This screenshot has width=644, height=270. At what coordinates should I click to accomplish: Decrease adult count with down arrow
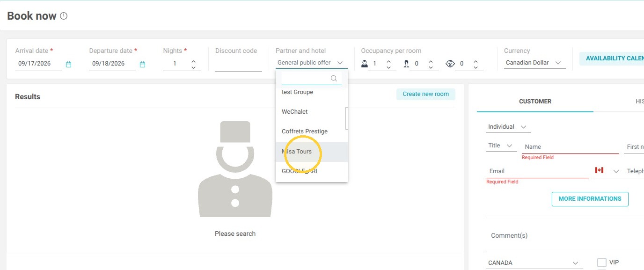coord(388,67)
